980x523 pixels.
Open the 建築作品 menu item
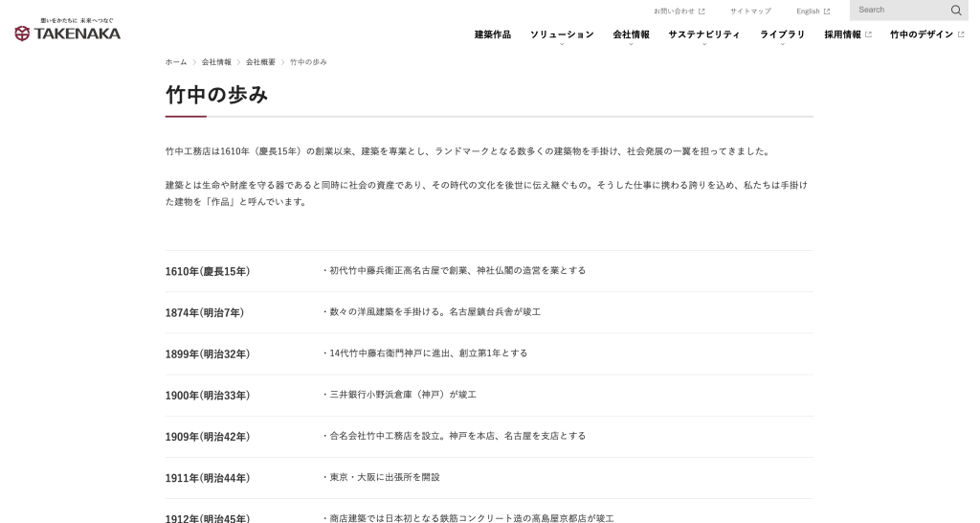[493, 34]
